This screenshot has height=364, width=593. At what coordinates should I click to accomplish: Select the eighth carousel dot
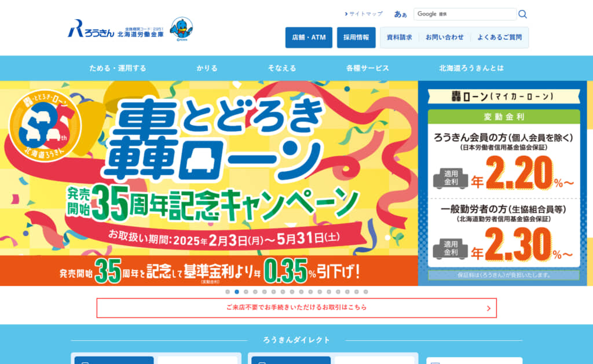[x=292, y=292]
